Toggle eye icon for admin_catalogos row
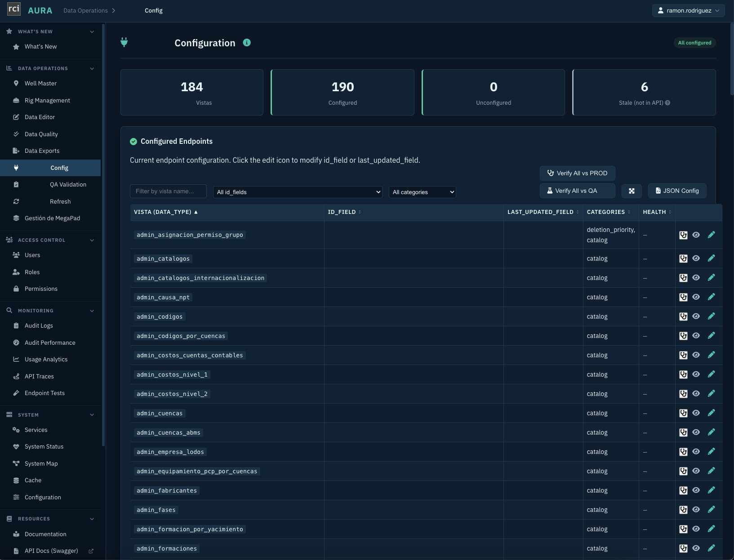The height and width of the screenshot is (560, 734). (696, 258)
